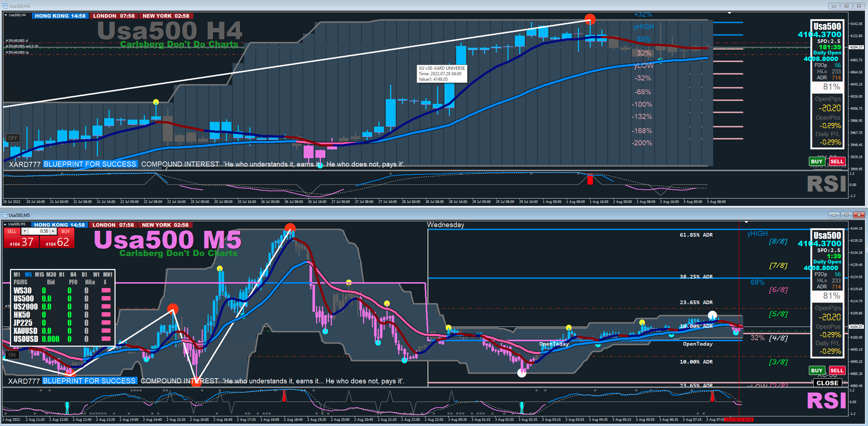Decrease lot volume with down arrow
Viewport: 868px width, 426px height.
[x=25, y=231]
